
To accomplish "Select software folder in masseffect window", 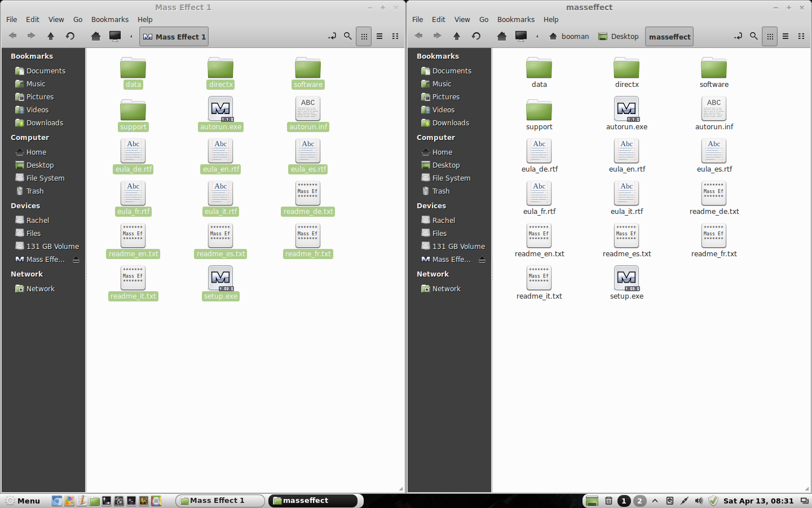I will tap(714, 72).
